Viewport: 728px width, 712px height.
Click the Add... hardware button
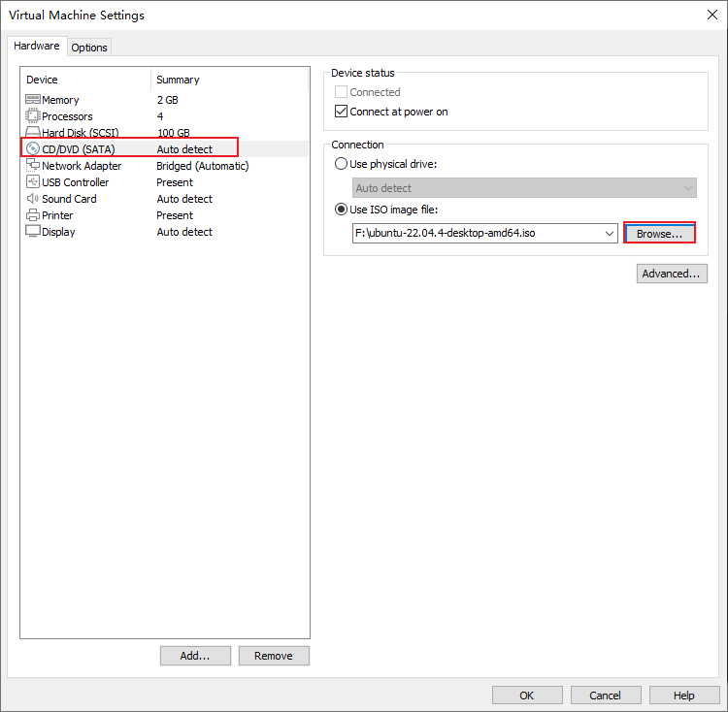click(195, 656)
